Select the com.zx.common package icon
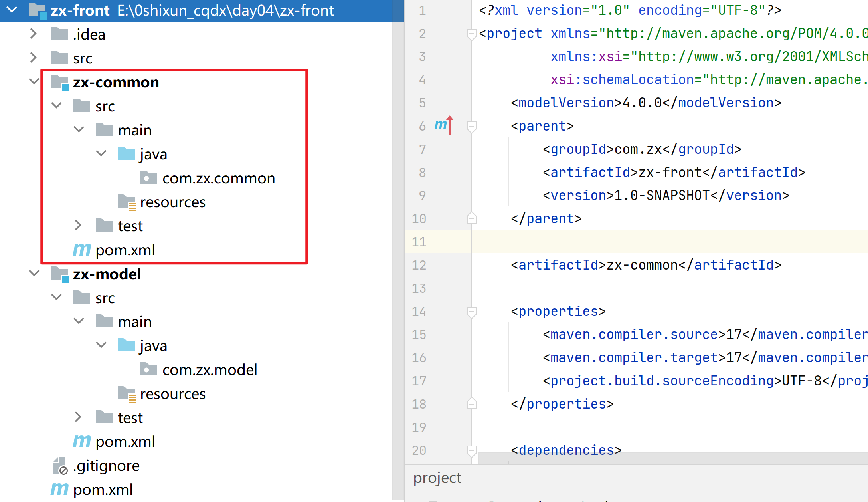 tap(149, 178)
